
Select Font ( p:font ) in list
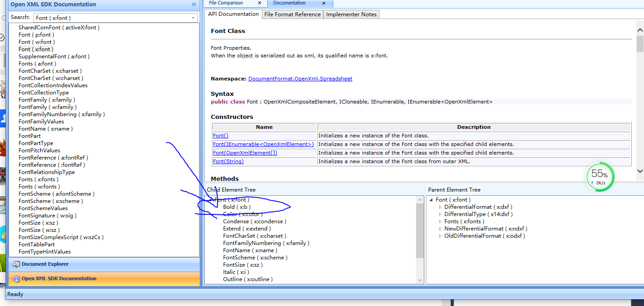click(x=36, y=35)
